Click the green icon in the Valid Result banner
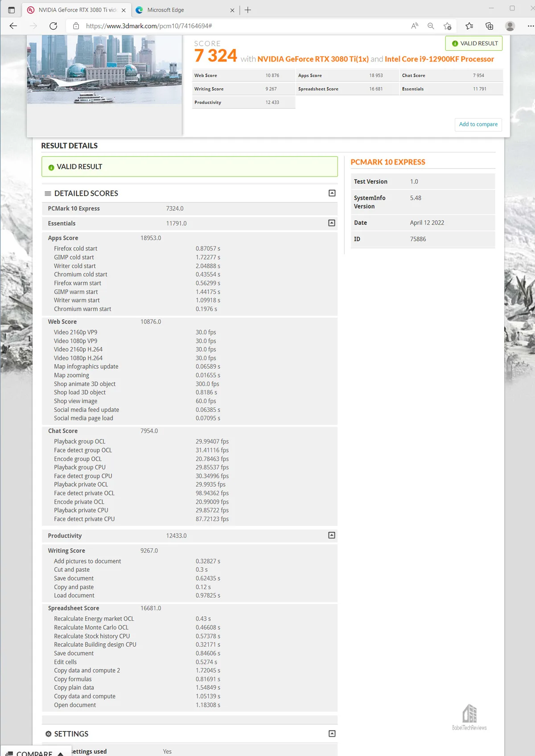The height and width of the screenshot is (756, 535). (51, 167)
